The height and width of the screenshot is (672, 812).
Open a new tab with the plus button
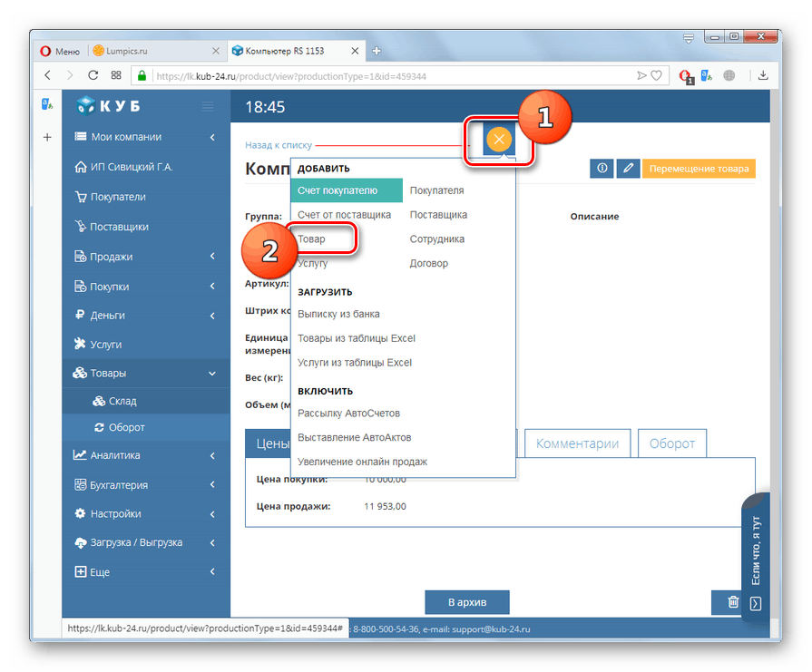click(x=377, y=51)
